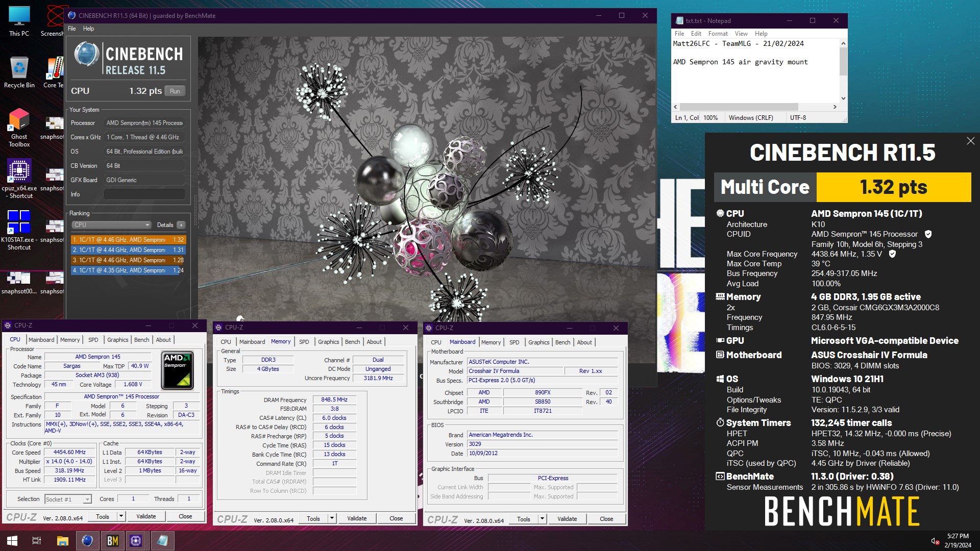Image resolution: width=980 pixels, height=551 pixels.
Task: Open Task View on taskbar
Action: coord(37,541)
